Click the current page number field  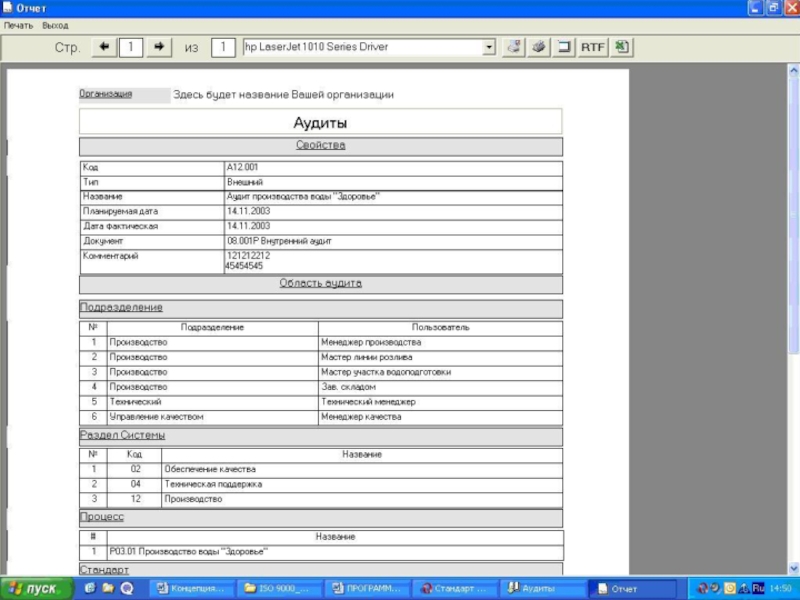131,47
